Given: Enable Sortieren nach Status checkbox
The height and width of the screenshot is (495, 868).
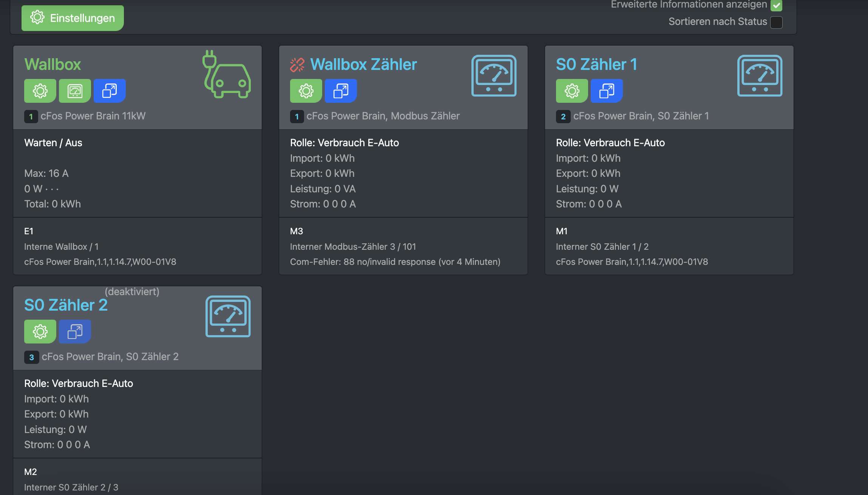Looking at the screenshot, I should pos(776,22).
